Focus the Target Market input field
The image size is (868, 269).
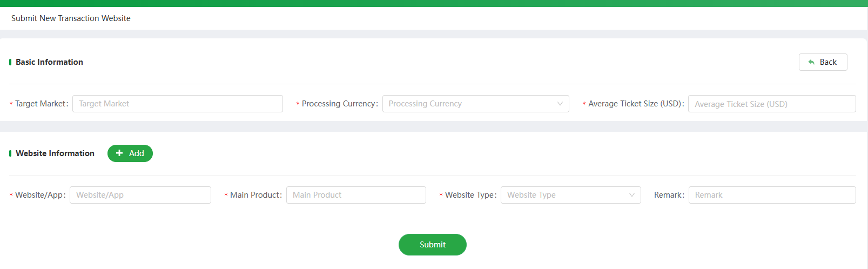point(178,104)
